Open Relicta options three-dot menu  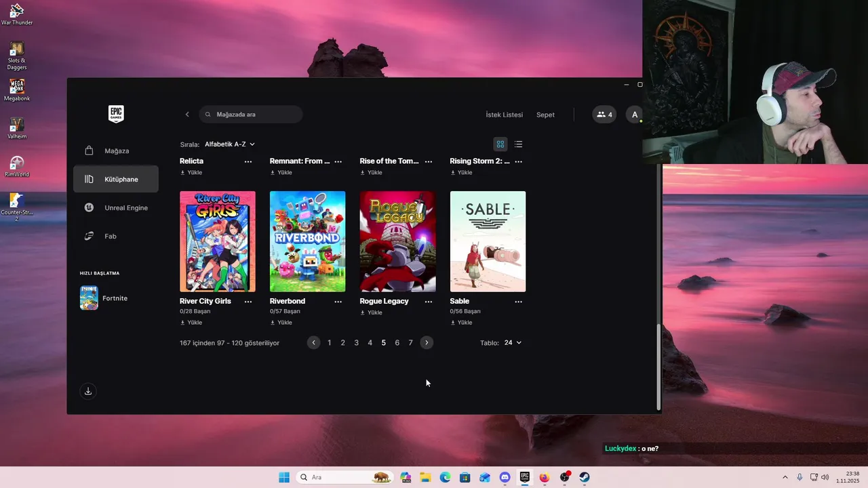point(248,161)
